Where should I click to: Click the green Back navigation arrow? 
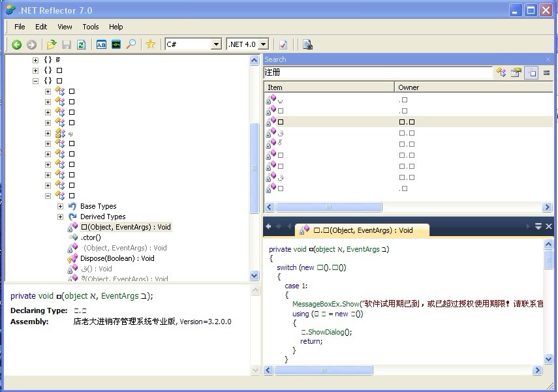[16, 44]
